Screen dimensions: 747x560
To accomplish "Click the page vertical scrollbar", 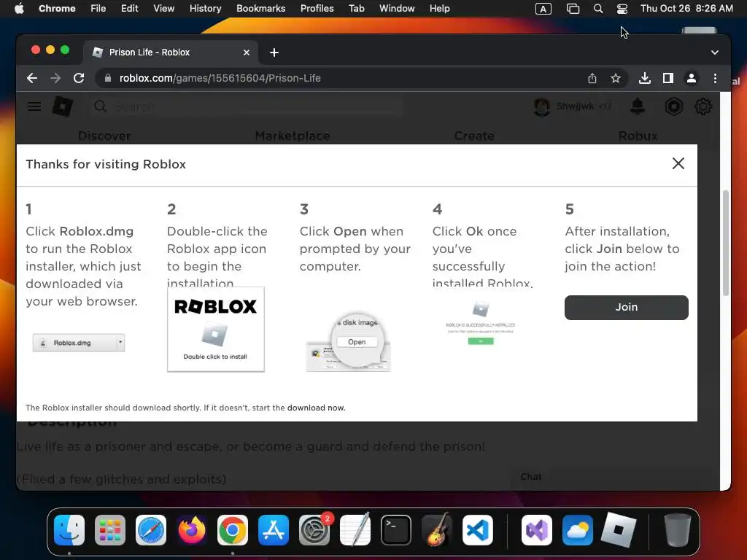I will (x=726, y=243).
